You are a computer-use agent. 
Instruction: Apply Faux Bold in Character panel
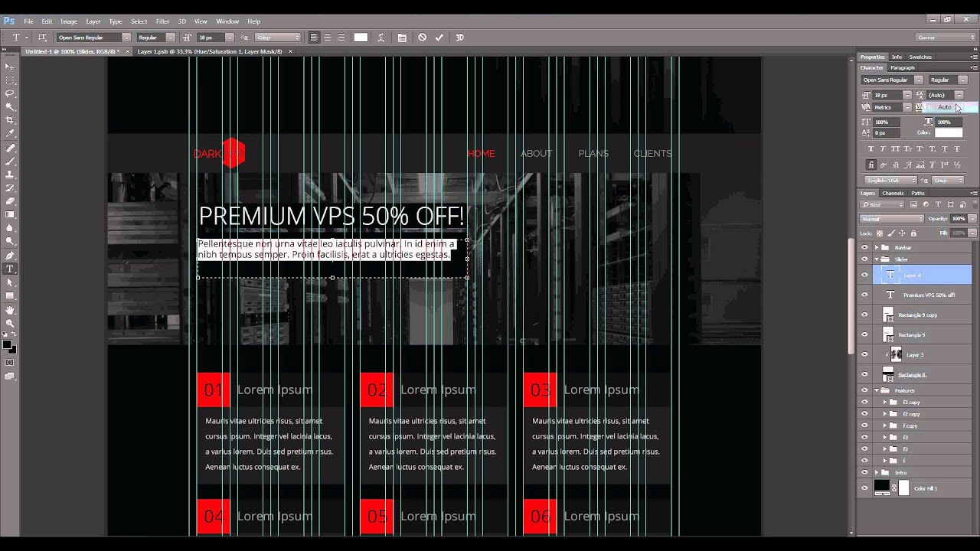click(x=871, y=148)
